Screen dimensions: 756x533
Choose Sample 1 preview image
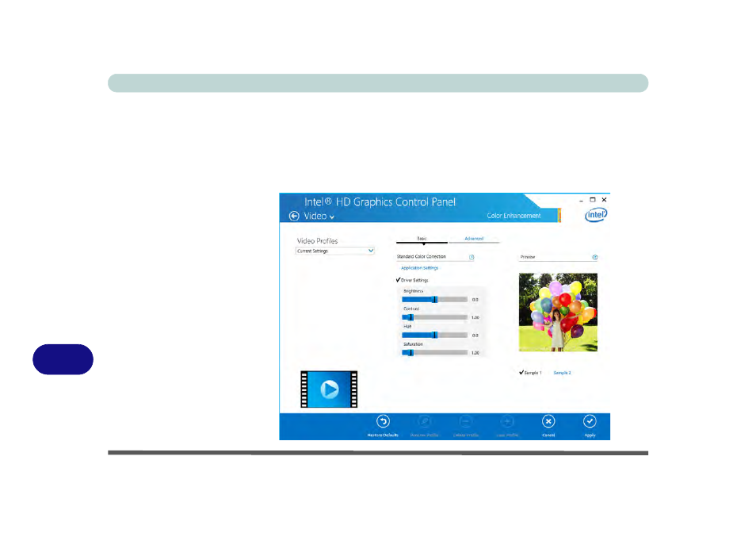[530, 373]
